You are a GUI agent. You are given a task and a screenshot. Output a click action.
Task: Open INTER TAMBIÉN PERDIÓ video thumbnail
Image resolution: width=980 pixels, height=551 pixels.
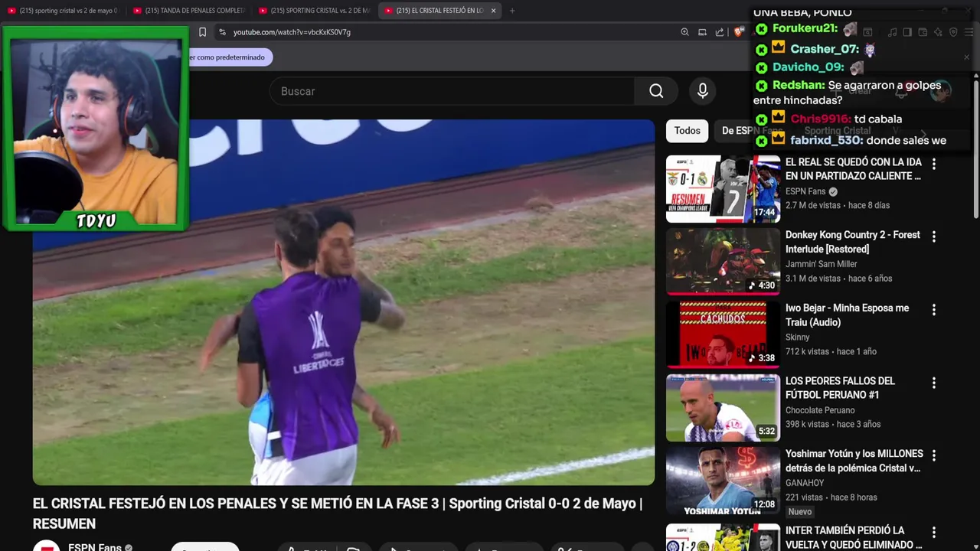(723, 537)
